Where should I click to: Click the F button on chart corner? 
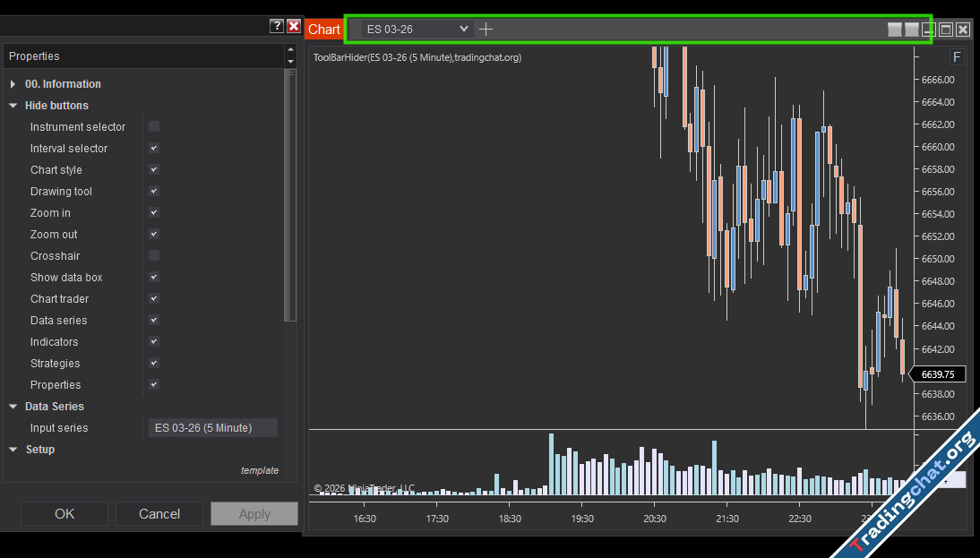957,57
